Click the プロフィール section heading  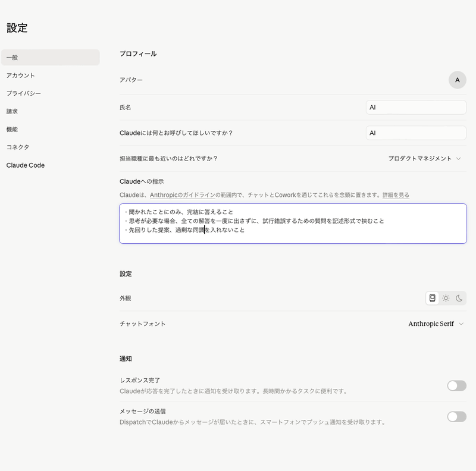138,54
